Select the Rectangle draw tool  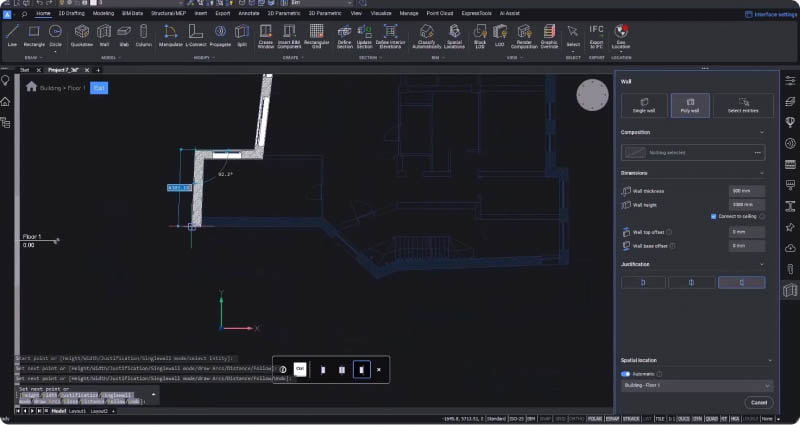pyautogui.click(x=34, y=36)
